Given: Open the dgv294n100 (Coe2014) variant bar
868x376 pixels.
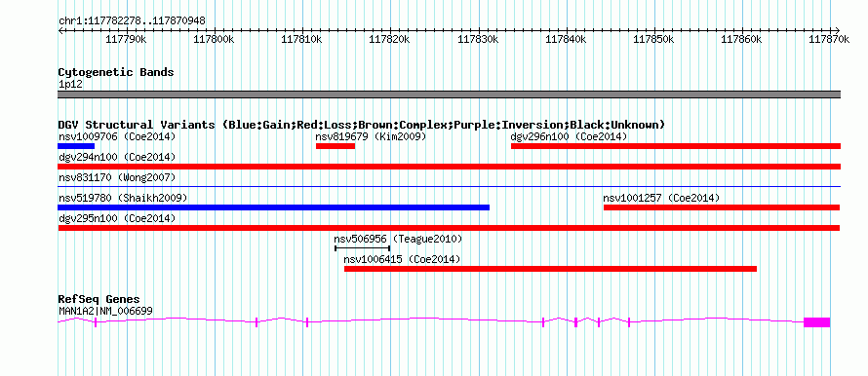Looking at the screenshot, I should click(x=449, y=167).
